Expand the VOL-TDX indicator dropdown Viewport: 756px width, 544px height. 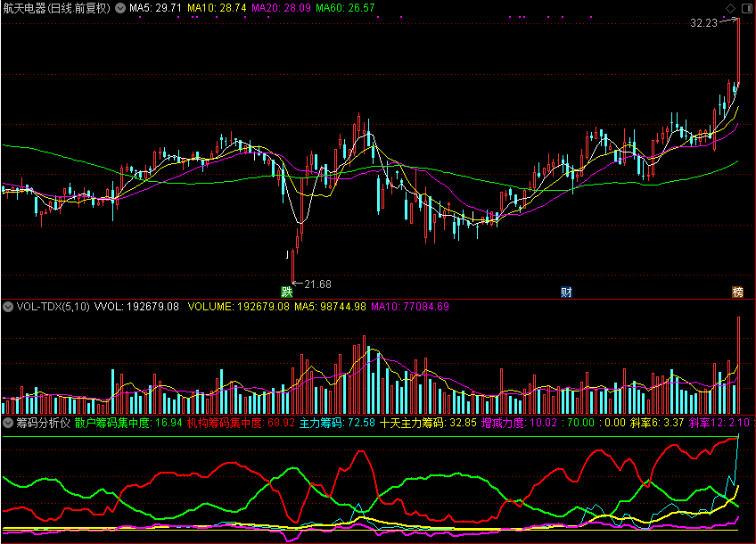click(8, 307)
